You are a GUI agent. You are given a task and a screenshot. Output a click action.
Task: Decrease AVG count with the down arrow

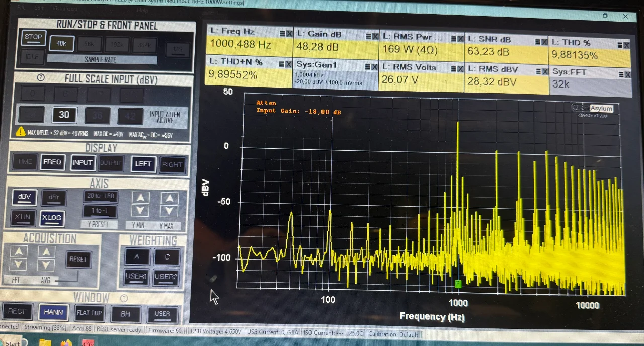(46, 265)
